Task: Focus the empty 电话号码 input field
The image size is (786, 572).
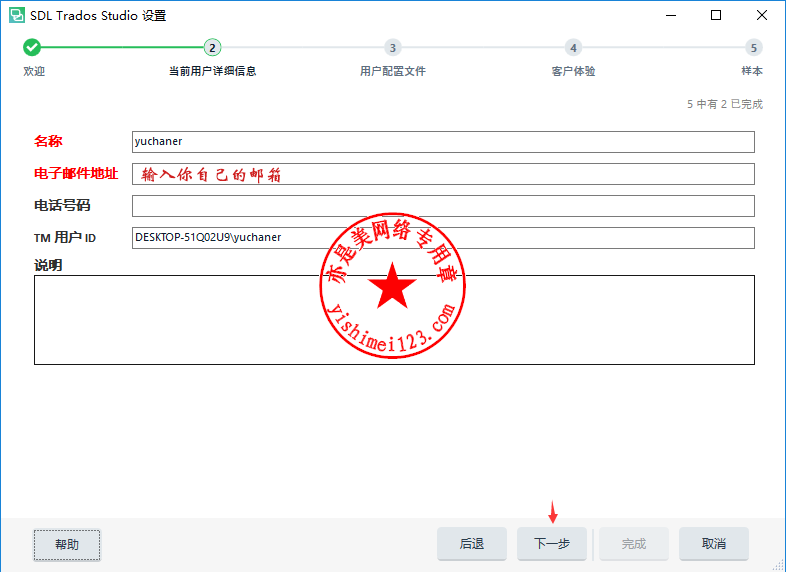Action: 443,206
